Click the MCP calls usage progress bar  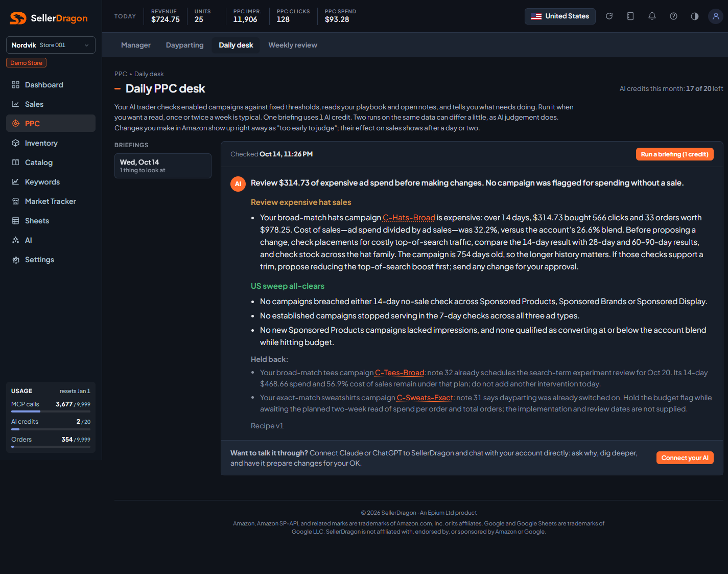pos(51,411)
